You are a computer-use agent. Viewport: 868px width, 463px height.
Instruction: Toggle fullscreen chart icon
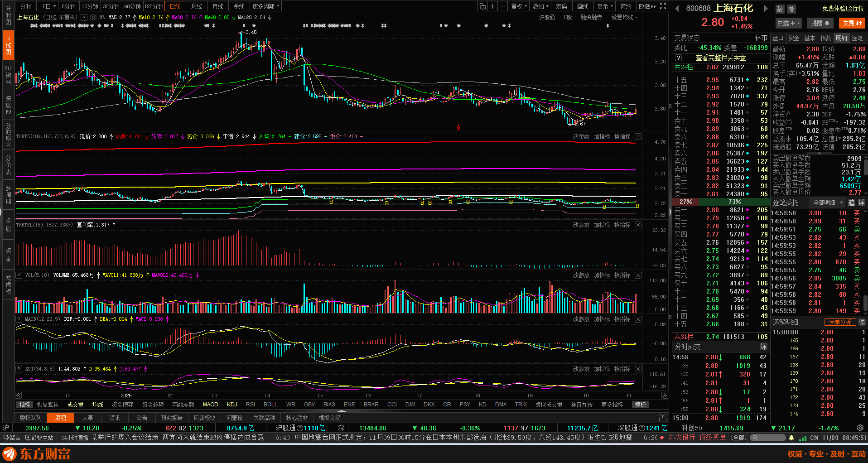point(663,6)
